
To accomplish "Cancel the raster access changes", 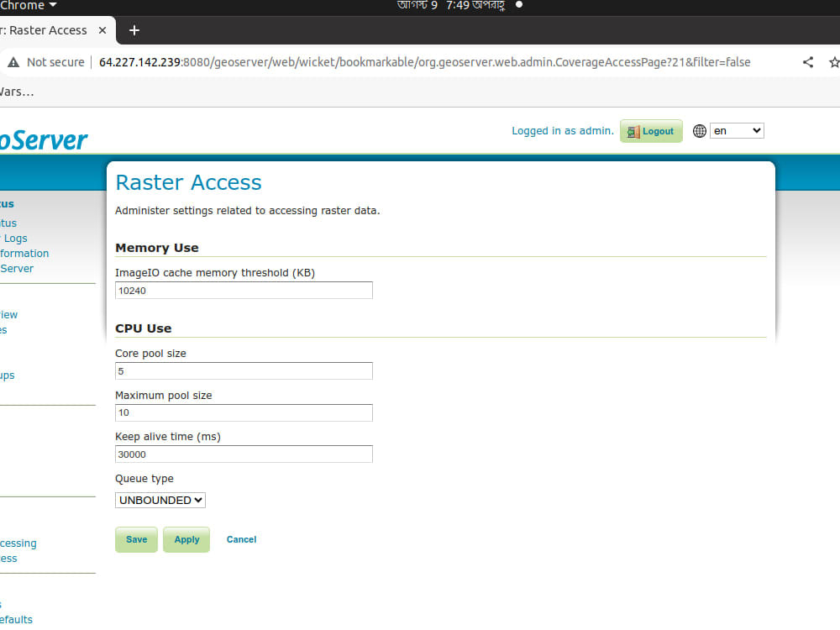I will (x=242, y=539).
